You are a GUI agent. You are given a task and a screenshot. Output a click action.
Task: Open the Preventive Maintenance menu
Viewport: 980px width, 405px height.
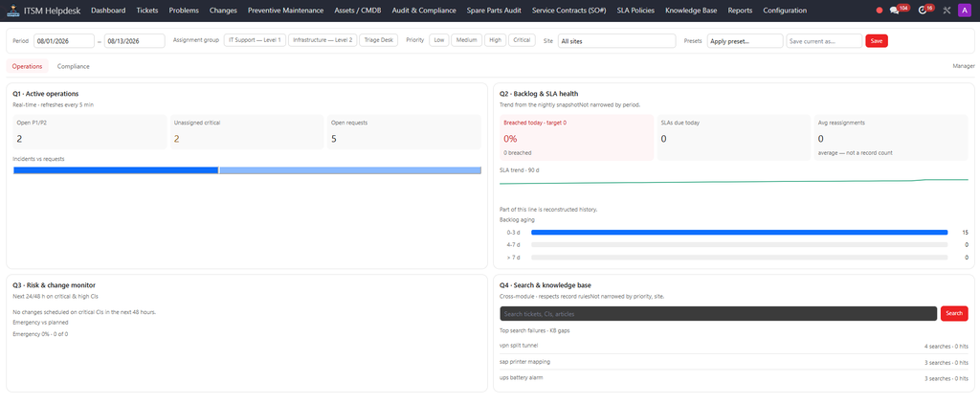[x=285, y=10]
